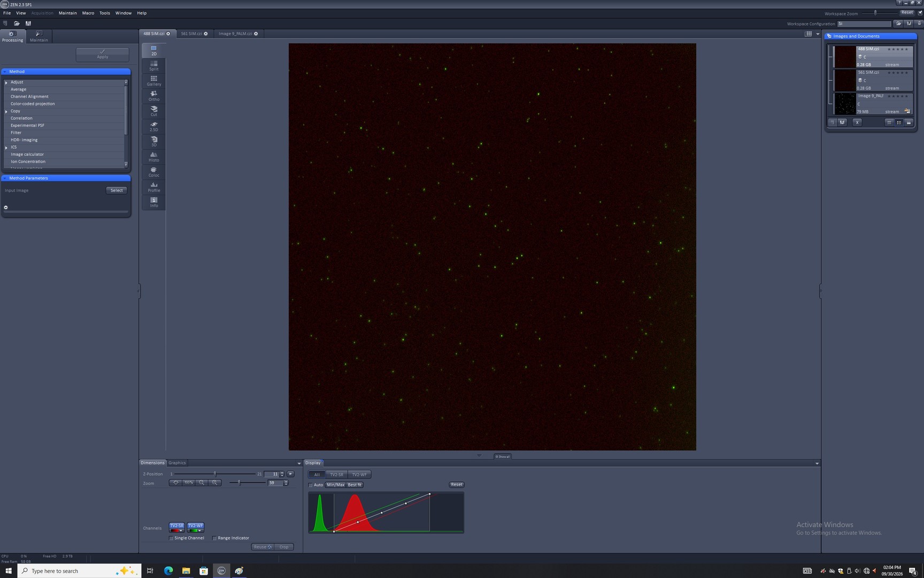Launch Microsoft Edge from the taskbar

168,571
